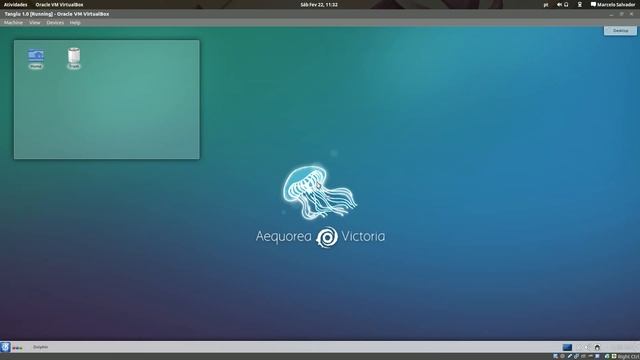Open the Atividades overview
The height and width of the screenshot is (360, 640).
pos(16,5)
